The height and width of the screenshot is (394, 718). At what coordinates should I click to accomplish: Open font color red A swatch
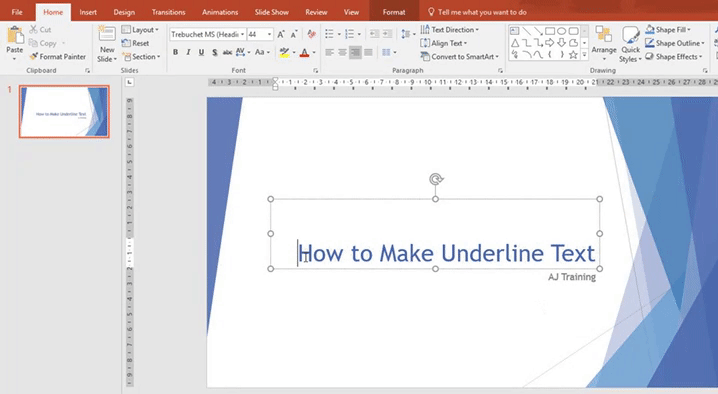[x=305, y=53]
